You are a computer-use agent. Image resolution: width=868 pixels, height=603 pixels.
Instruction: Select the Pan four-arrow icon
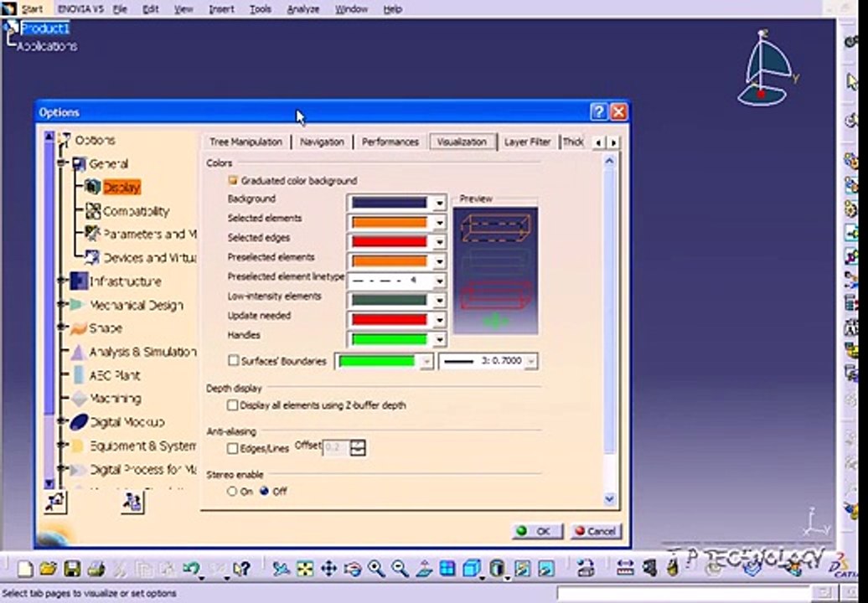328,569
